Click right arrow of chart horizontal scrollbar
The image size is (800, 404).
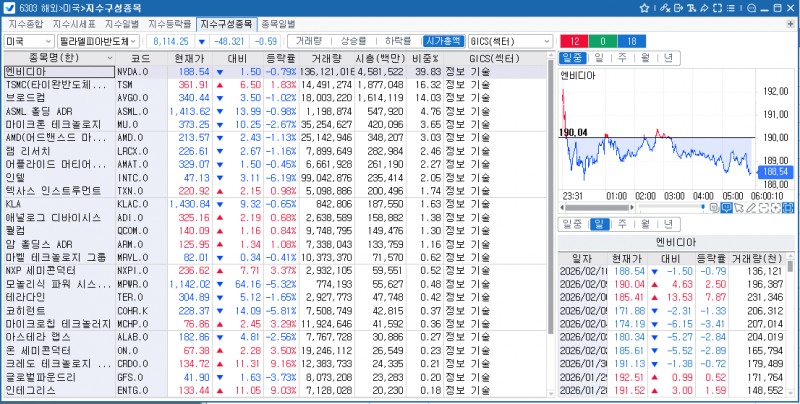[x=632, y=208]
